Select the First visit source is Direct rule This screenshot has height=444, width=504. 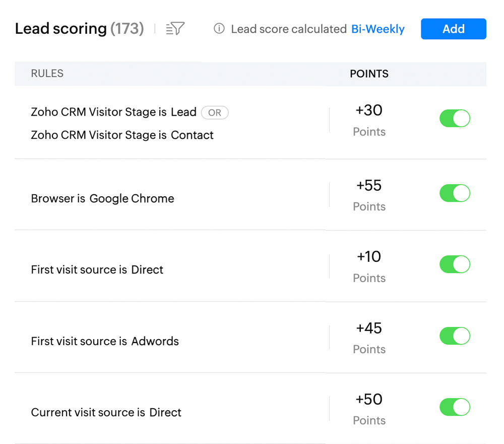point(97,269)
